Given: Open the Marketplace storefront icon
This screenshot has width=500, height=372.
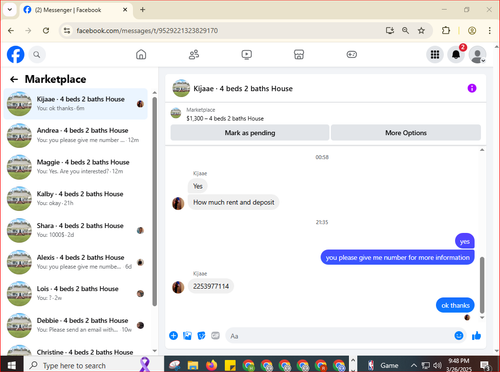Looking at the screenshot, I should (x=299, y=54).
